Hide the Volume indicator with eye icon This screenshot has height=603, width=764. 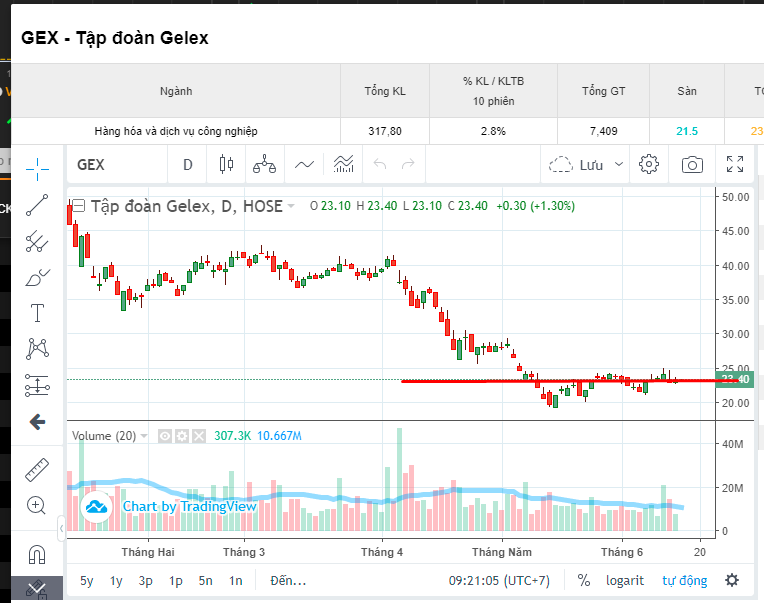[165, 436]
